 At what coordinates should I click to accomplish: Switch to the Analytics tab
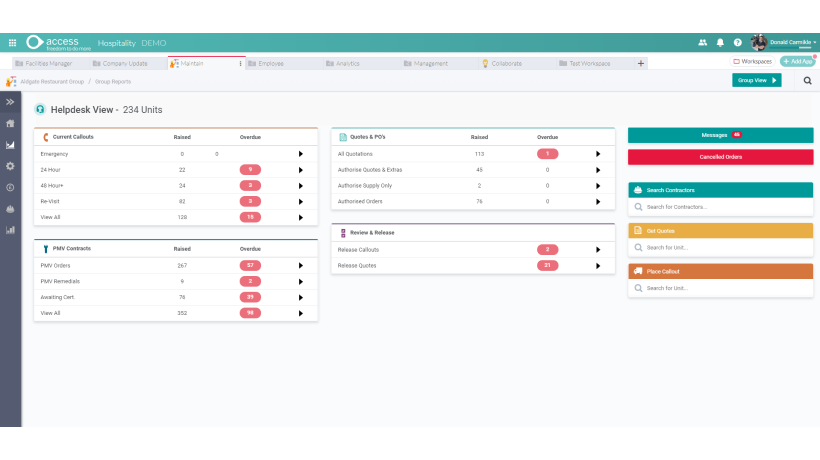click(347, 63)
